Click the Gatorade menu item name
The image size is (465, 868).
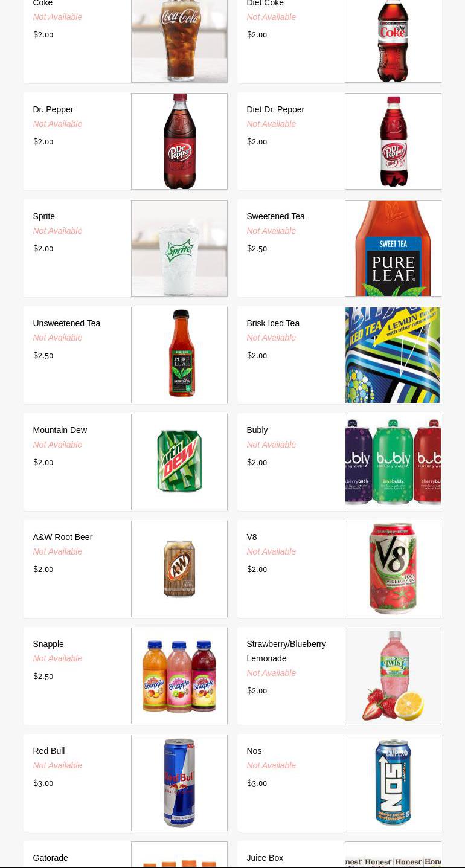pos(50,858)
